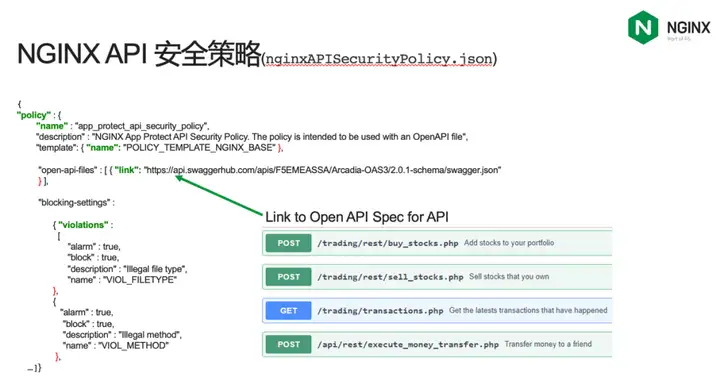Expand the /trading/rest/buy_stocks.php endpoint row
Viewport: 720px width, 377px height.
point(437,243)
